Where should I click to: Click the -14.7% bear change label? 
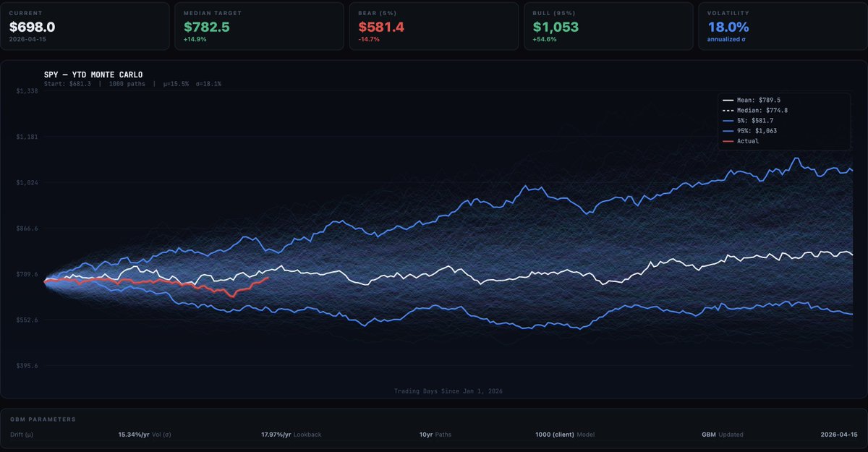click(370, 40)
